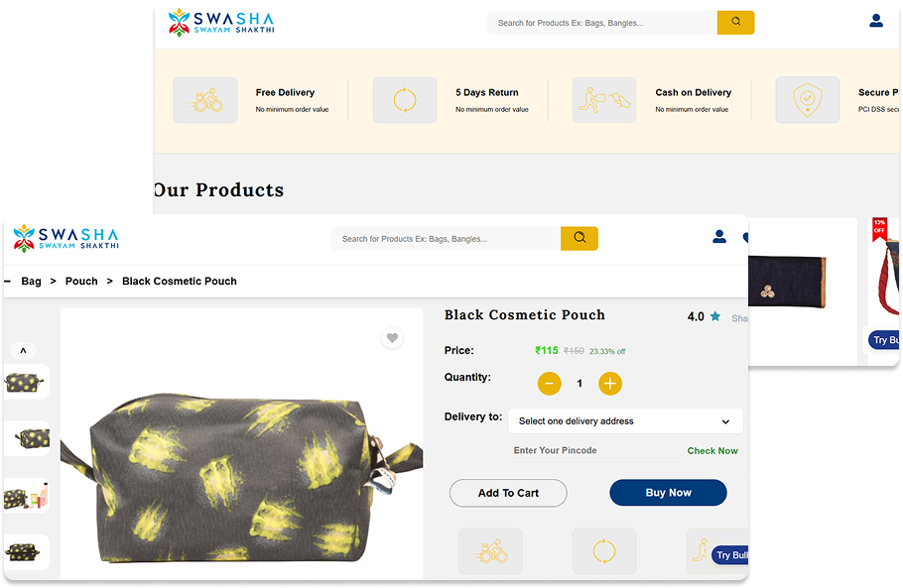
Task: Click the Secure Payment shield icon
Action: pos(807,99)
